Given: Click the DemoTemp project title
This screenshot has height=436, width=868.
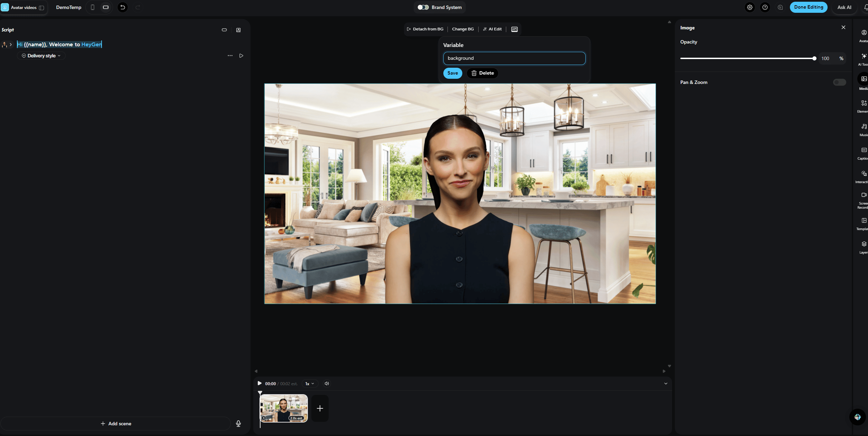Looking at the screenshot, I should coord(69,8).
